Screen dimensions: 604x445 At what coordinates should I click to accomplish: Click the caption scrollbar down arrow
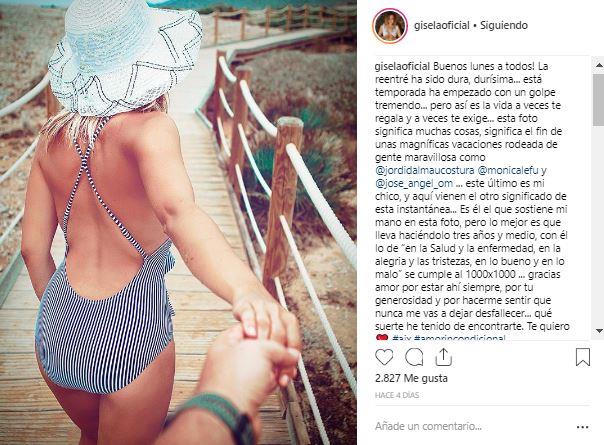click(599, 331)
